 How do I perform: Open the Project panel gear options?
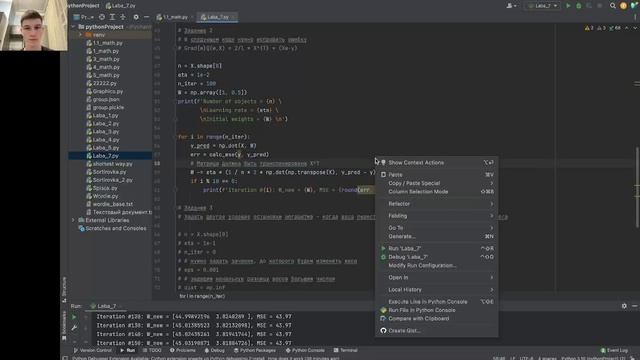point(136,17)
